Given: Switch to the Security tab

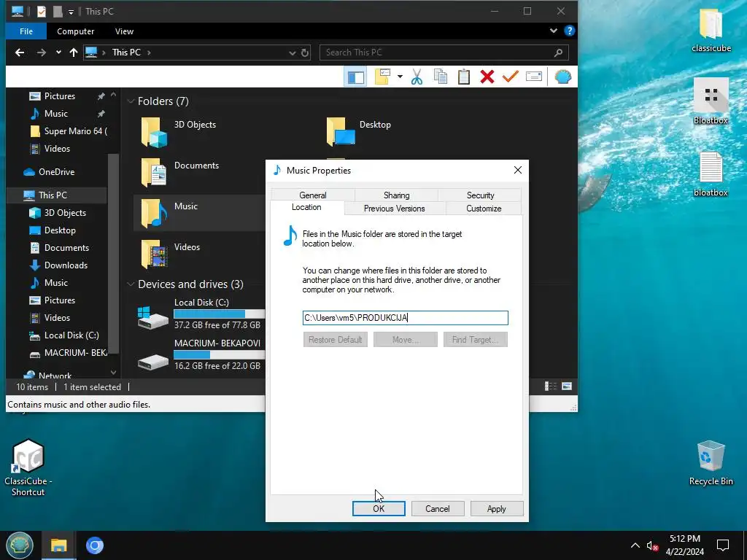Looking at the screenshot, I should pos(480,195).
